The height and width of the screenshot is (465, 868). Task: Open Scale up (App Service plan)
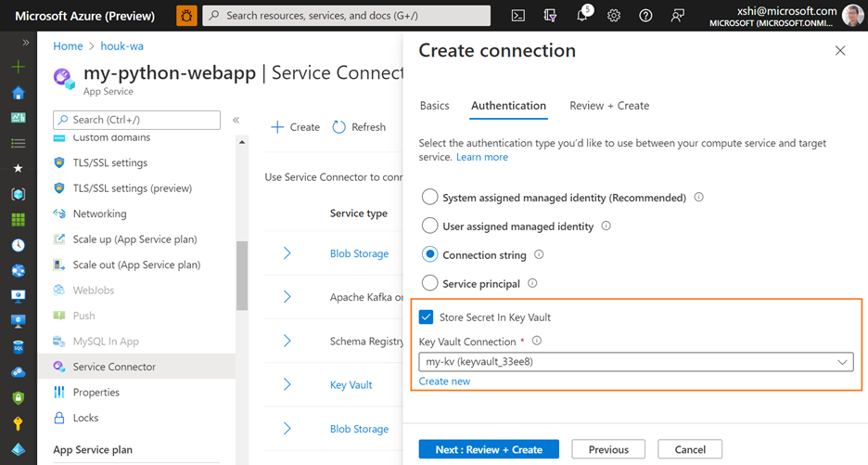point(136,239)
